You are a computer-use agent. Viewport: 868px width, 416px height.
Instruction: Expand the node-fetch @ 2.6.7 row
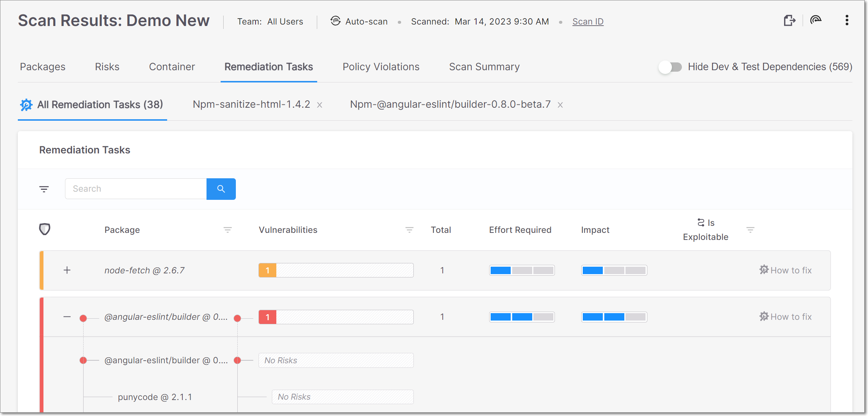pyautogui.click(x=67, y=270)
